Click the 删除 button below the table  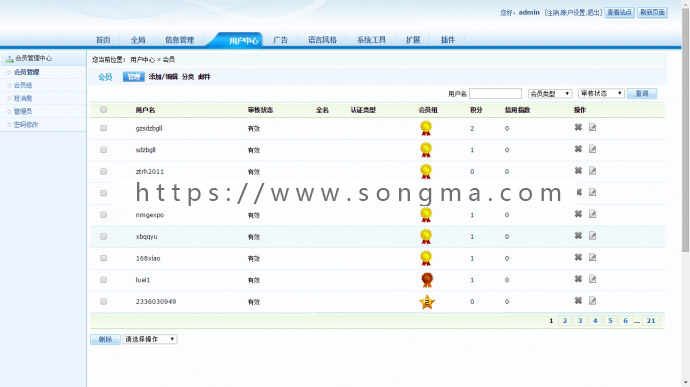point(105,339)
